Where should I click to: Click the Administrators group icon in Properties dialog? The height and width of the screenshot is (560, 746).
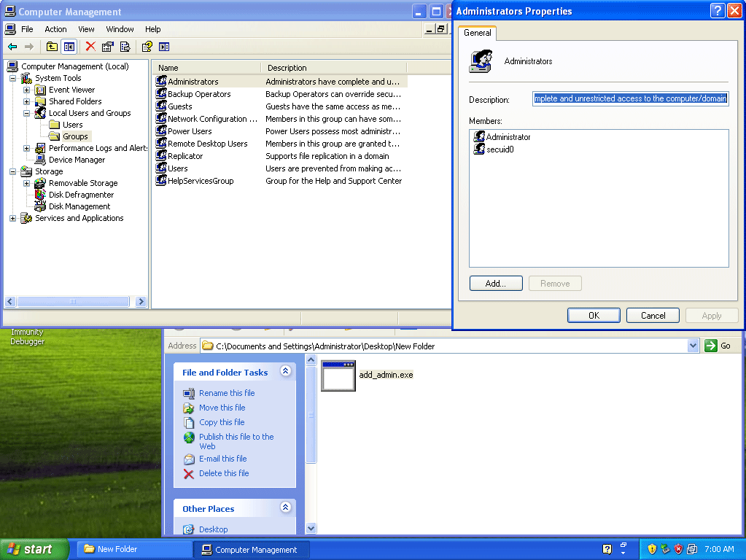tap(481, 61)
